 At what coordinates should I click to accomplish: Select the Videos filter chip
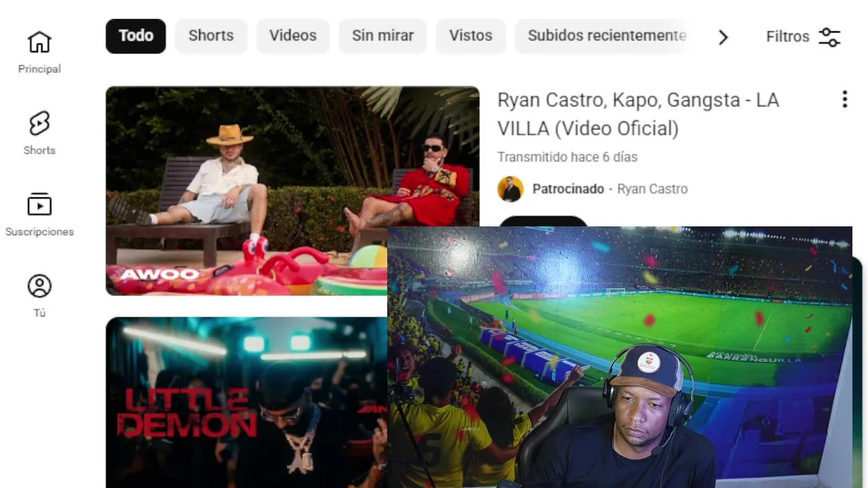293,36
